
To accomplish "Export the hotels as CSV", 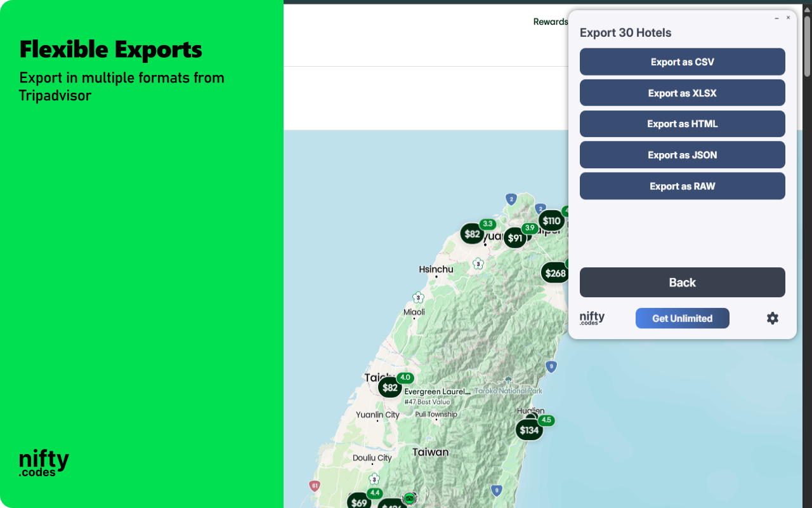I will click(x=682, y=62).
